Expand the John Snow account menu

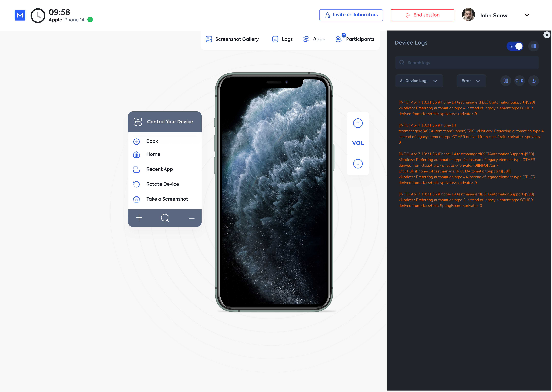tap(527, 15)
